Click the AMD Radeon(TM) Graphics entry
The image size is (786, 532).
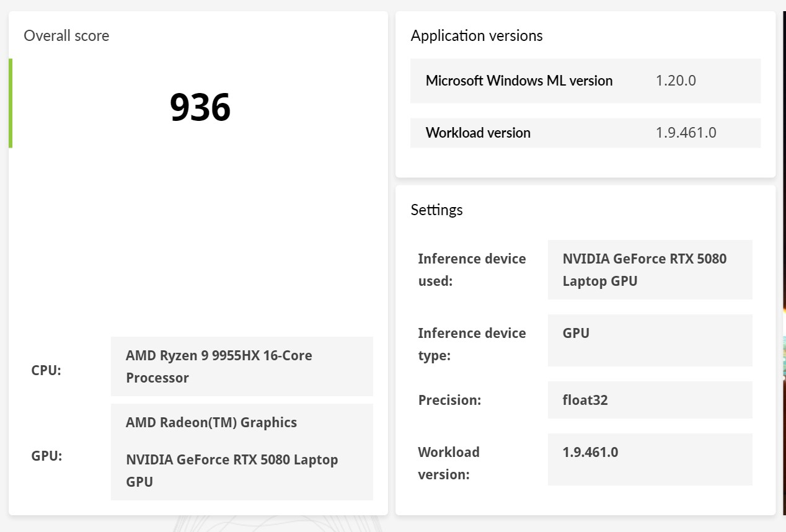pos(211,422)
